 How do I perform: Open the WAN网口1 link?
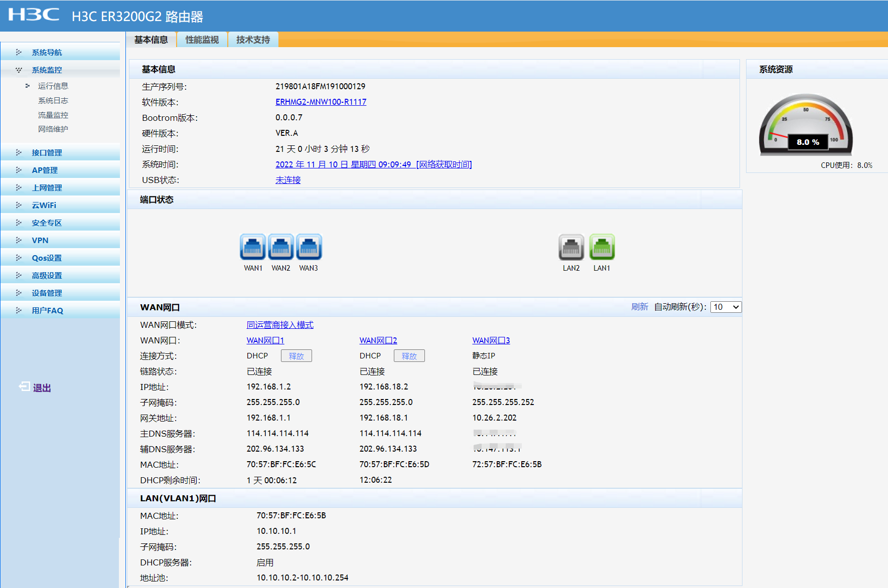coord(265,340)
